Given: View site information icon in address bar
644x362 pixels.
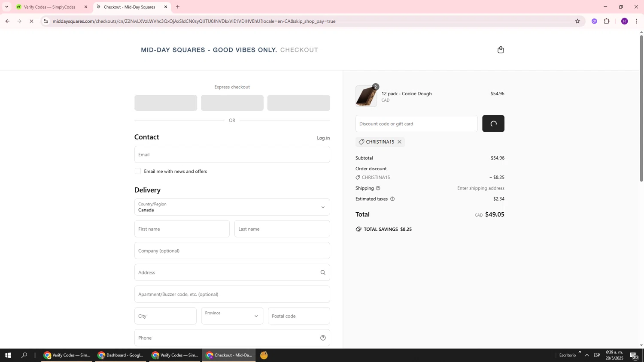Looking at the screenshot, I should [46, 21].
